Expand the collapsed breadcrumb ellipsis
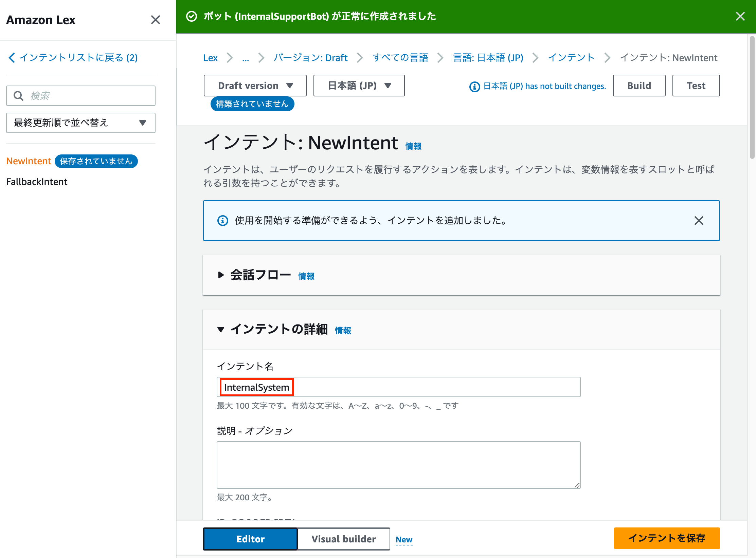 (246, 58)
